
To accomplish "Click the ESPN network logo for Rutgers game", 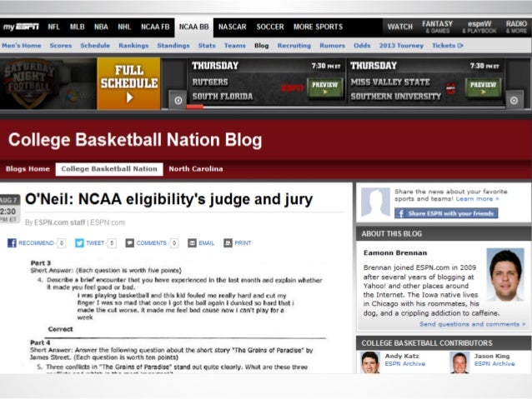I will (x=293, y=88).
